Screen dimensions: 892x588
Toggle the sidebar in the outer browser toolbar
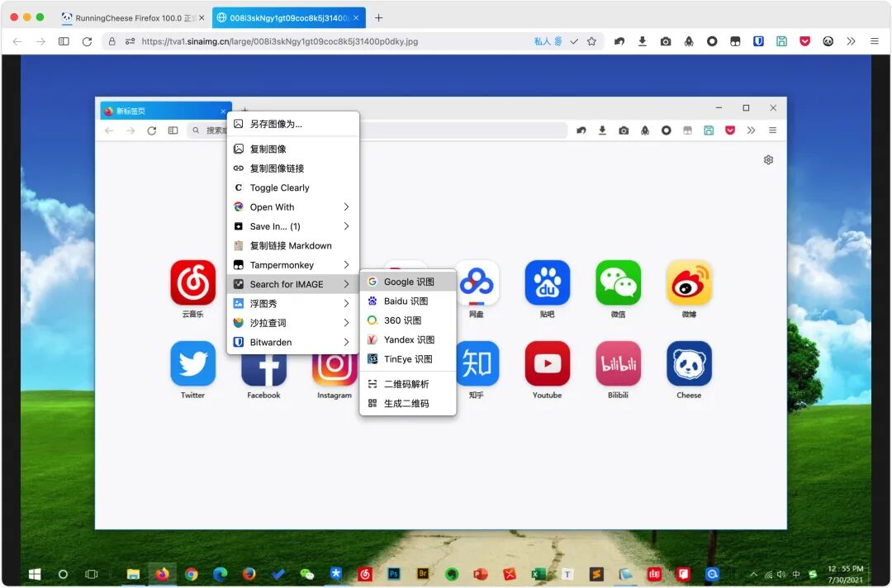[64, 41]
